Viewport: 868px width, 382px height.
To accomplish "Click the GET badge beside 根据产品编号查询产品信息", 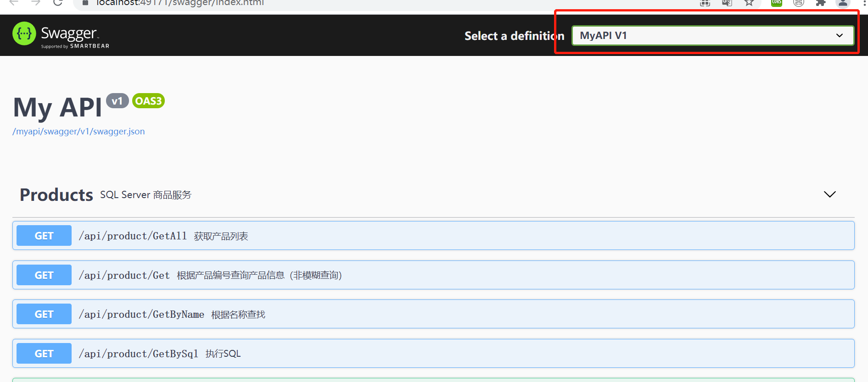I will 44,275.
